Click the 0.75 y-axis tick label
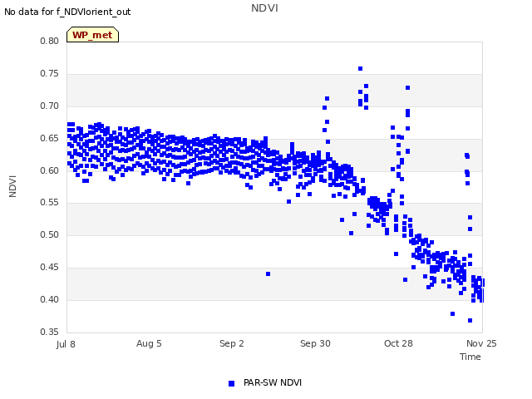532x399 pixels. click(x=50, y=74)
